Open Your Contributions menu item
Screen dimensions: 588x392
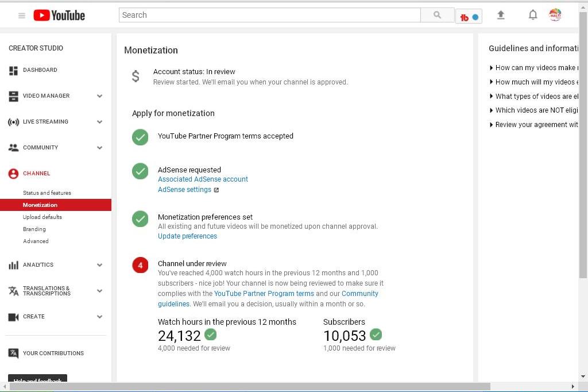coord(53,353)
